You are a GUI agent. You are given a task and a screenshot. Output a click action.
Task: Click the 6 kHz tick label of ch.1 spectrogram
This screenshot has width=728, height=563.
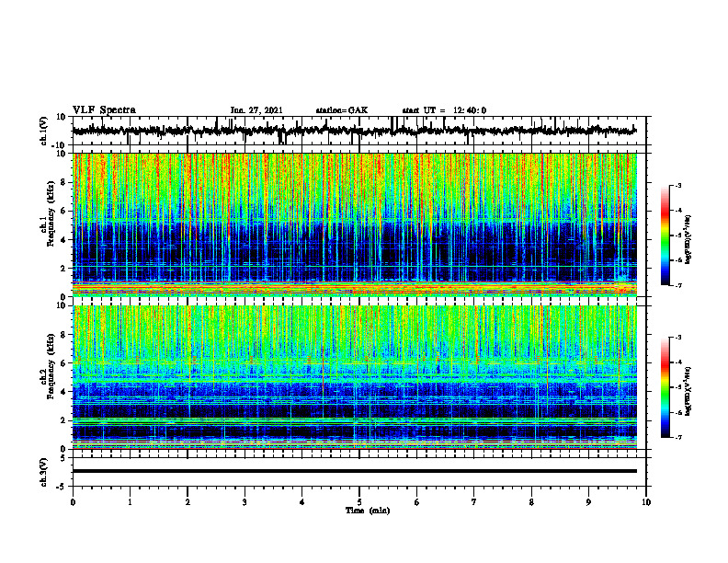[64, 211]
